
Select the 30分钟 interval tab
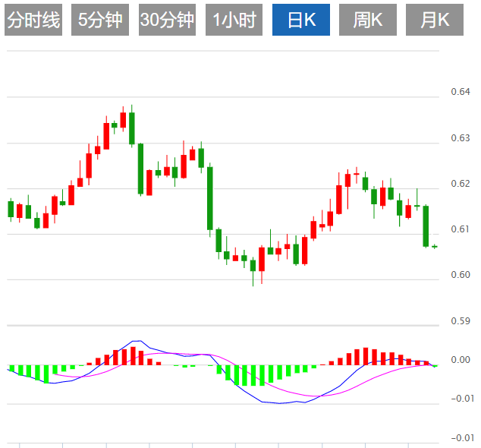[x=167, y=20]
